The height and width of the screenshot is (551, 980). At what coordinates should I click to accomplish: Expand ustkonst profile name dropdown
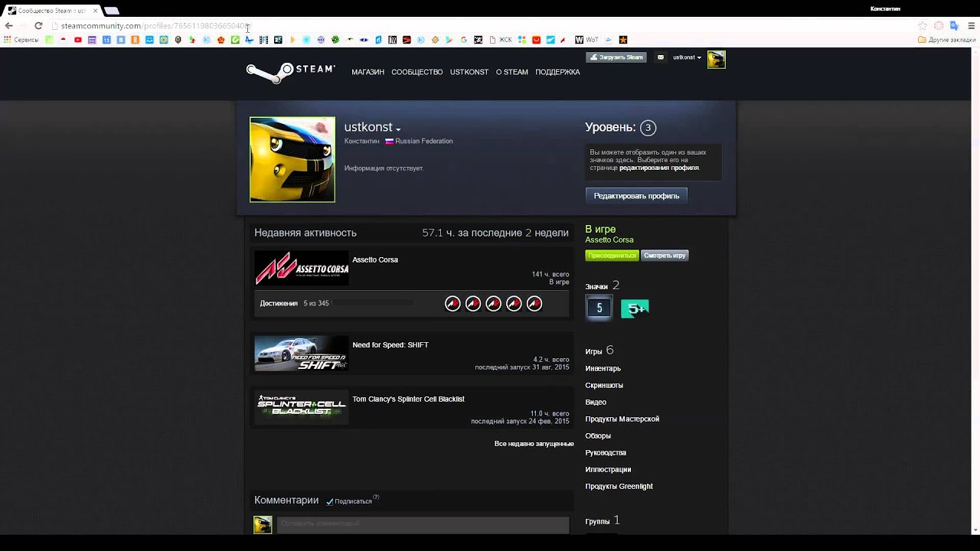[398, 129]
